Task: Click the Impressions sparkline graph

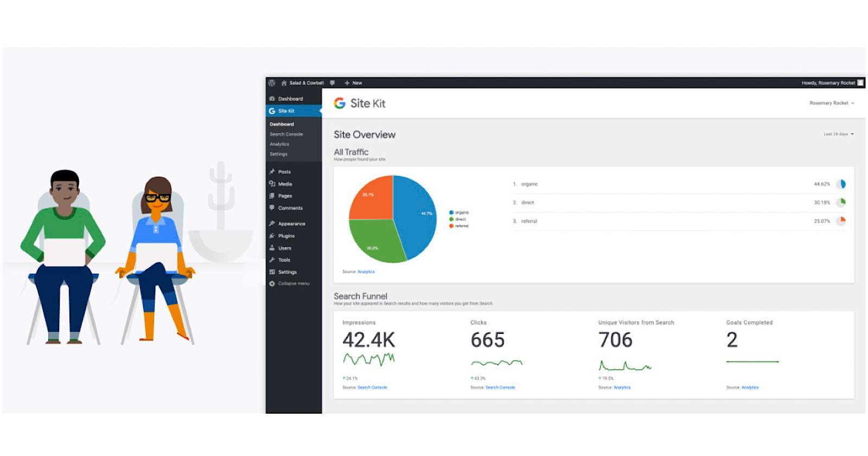Action: (x=369, y=359)
